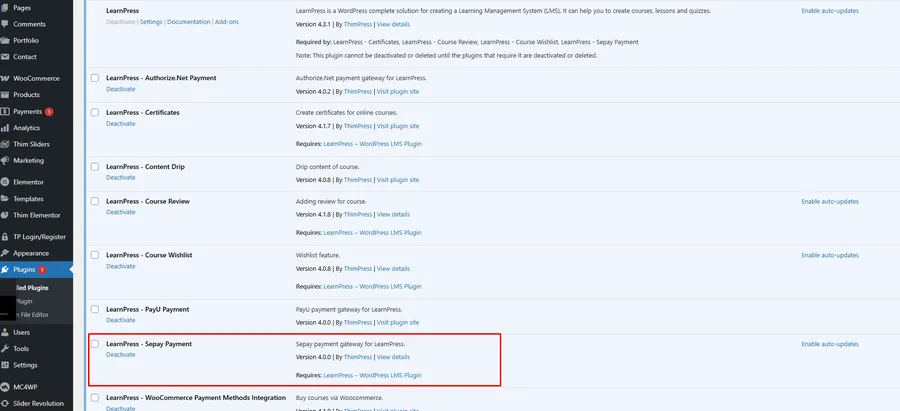900x411 pixels.
Task: Check the LearnPress - Course Wishlist checkbox
Action: click(95, 255)
